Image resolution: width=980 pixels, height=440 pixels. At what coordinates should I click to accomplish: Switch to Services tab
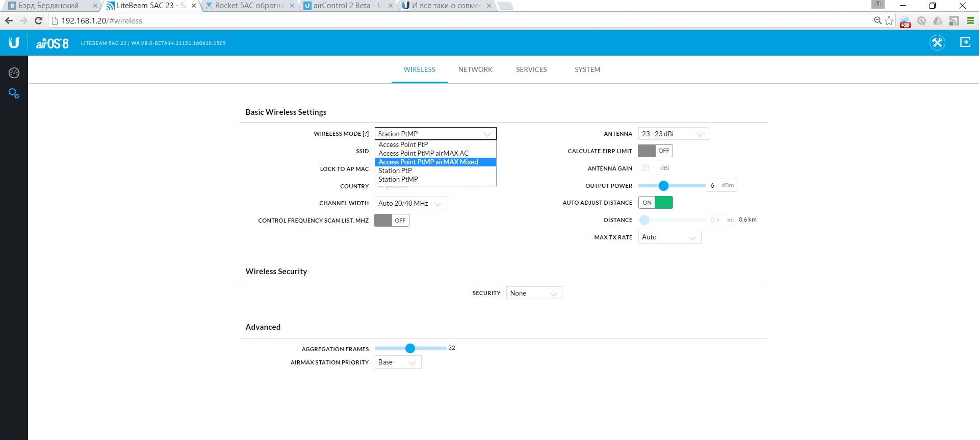click(x=531, y=69)
